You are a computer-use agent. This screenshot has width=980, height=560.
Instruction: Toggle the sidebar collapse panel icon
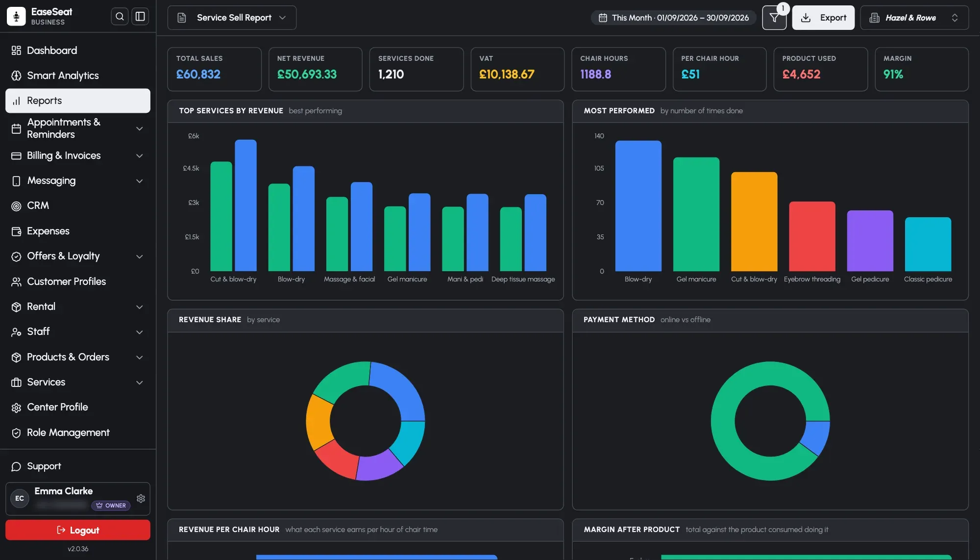[x=140, y=17]
